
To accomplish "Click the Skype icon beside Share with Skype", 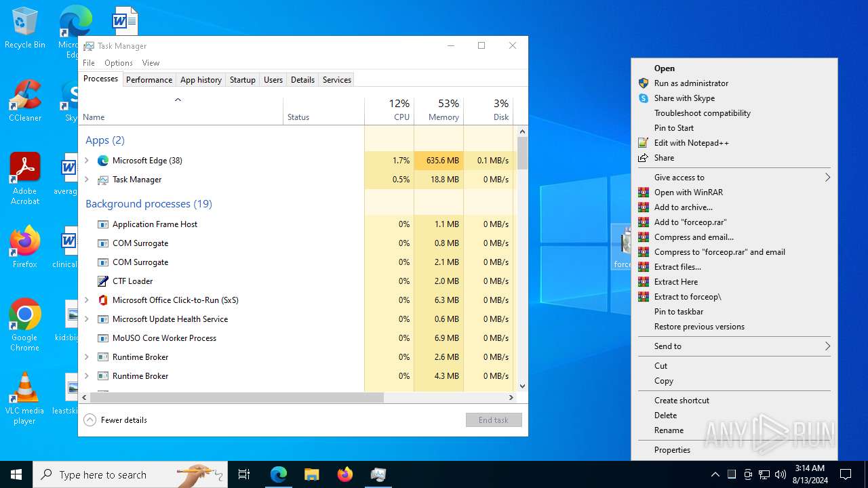I will point(644,98).
